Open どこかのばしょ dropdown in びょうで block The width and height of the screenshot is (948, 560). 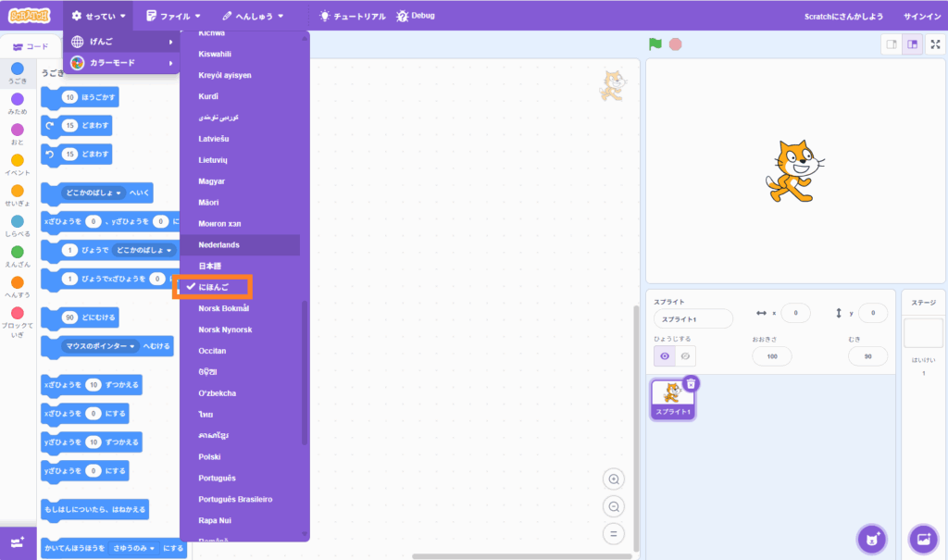click(x=143, y=250)
